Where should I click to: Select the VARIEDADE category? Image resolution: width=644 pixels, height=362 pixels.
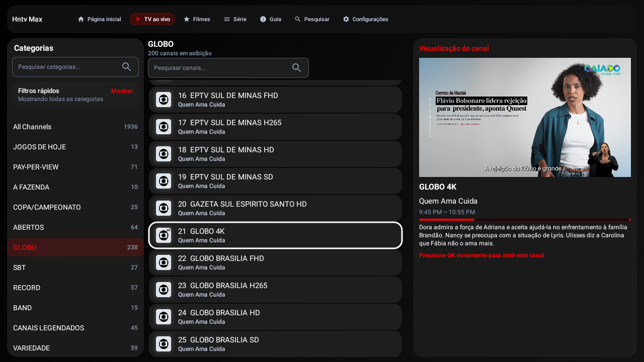(75, 348)
